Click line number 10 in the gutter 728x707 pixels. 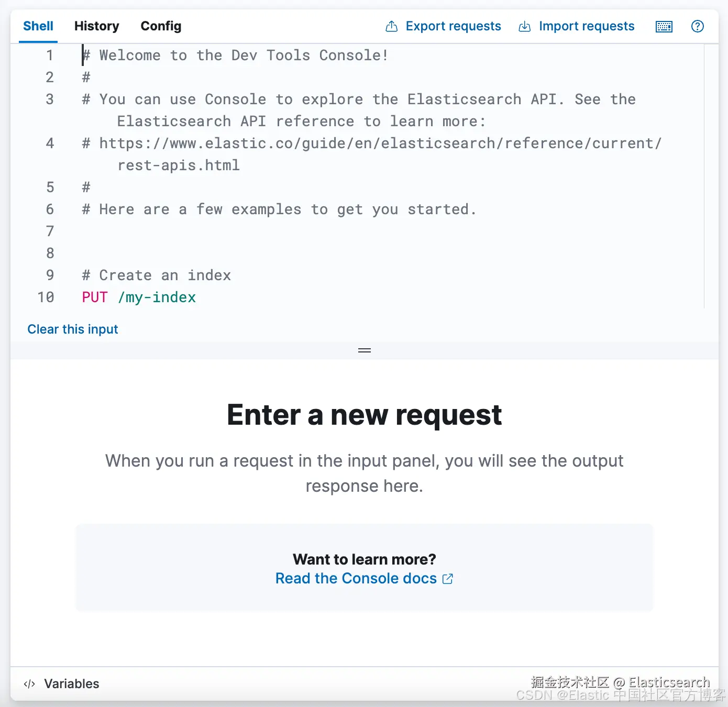46,297
